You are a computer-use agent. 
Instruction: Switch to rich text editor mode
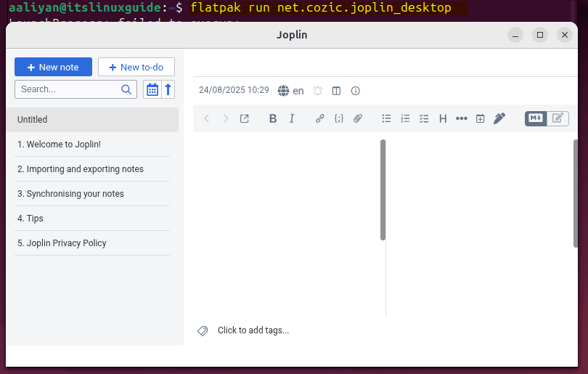[558, 118]
